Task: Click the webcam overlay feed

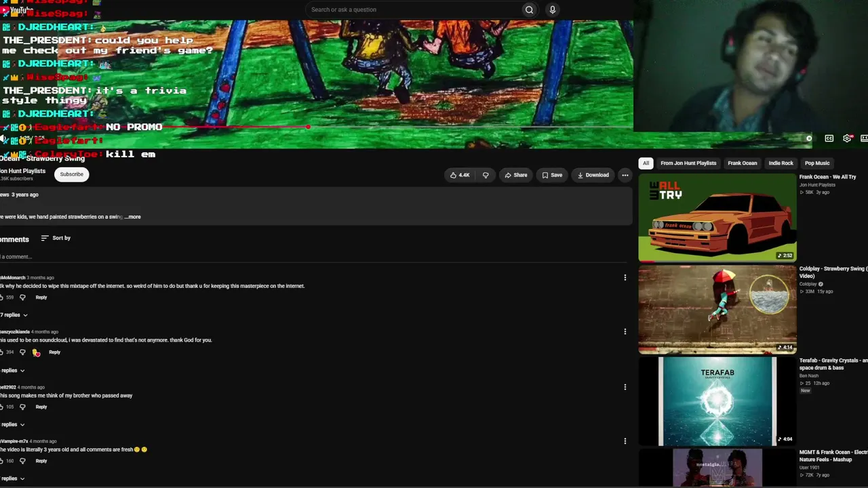Action: pyautogui.click(x=751, y=66)
